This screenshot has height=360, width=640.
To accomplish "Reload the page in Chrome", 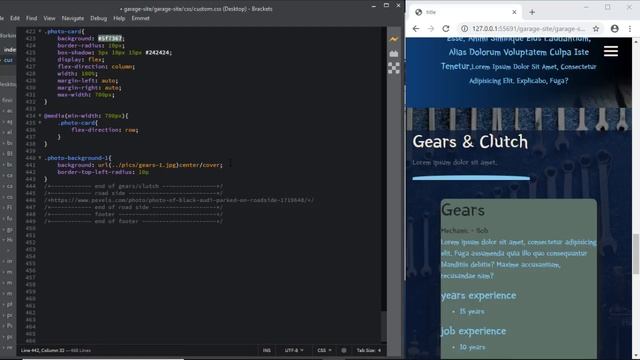I will 446,29.
